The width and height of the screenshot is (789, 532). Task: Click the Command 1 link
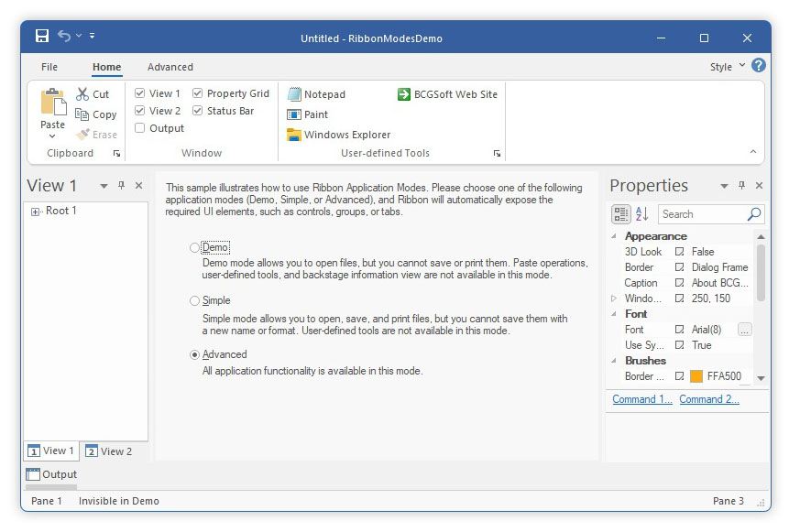tap(641, 399)
